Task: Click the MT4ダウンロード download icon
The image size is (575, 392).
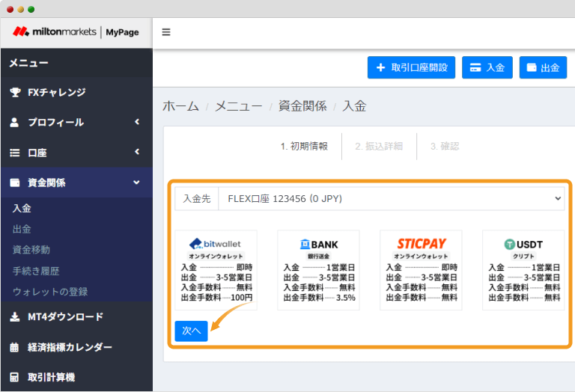Action: (15, 317)
